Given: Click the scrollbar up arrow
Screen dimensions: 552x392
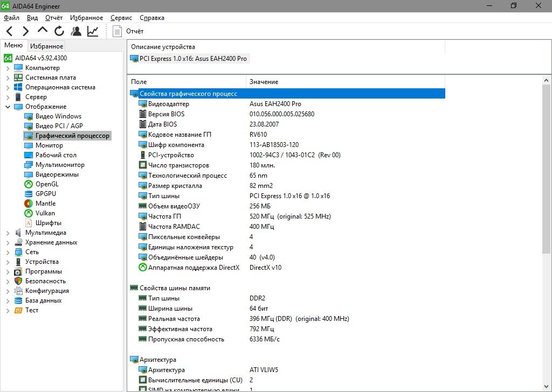Looking at the screenshot, I should click(547, 80).
